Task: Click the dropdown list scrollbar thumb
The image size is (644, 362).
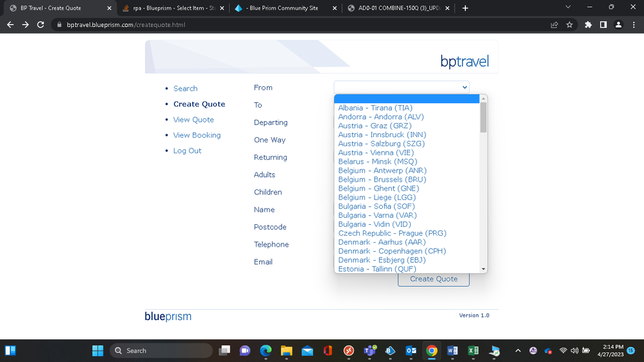Action: pyautogui.click(x=483, y=117)
